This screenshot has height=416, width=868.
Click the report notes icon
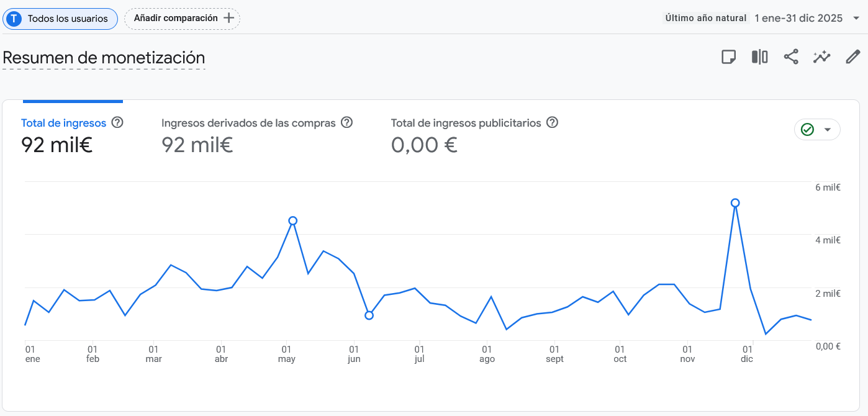click(728, 57)
